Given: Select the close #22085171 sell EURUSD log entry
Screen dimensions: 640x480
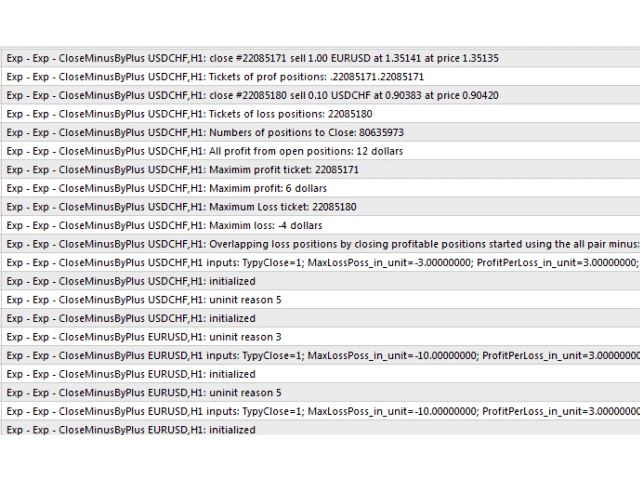Looking at the screenshot, I should [x=300, y=58].
